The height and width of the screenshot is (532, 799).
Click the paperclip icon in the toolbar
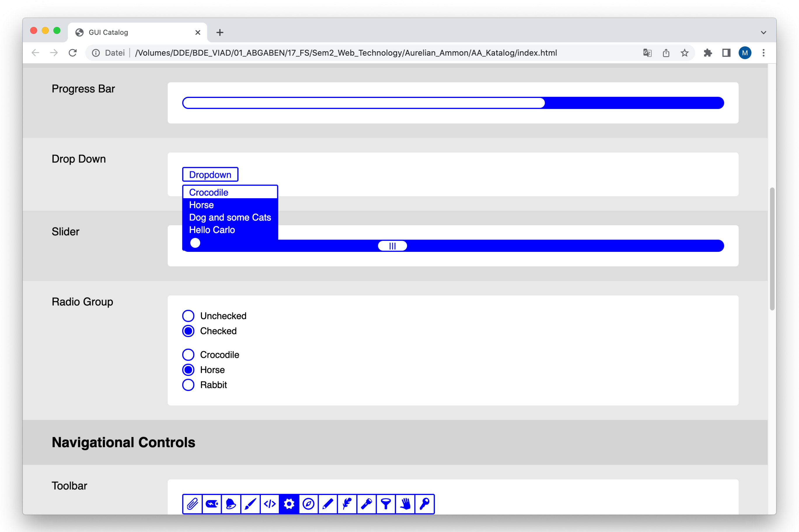coord(192,504)
